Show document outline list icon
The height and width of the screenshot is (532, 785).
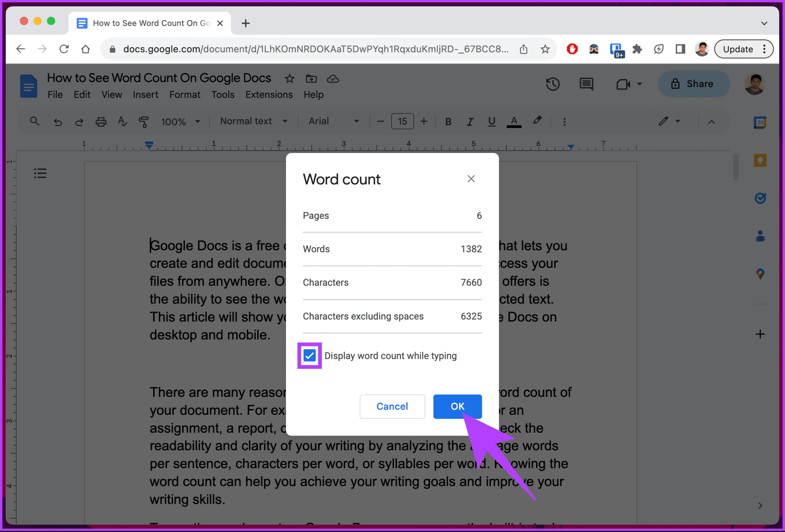click(40, 173)
